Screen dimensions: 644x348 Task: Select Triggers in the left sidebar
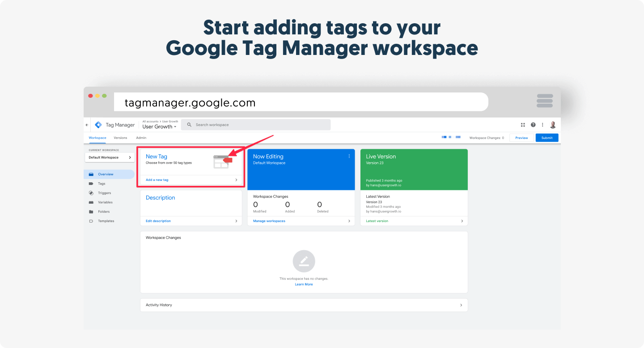point(104,193)
